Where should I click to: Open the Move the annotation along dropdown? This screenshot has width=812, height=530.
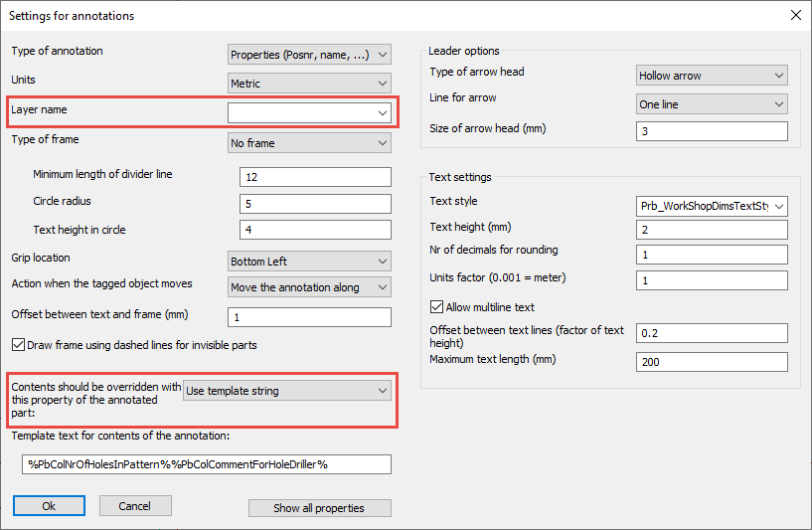pyautogui.click(x=309, y=287)
